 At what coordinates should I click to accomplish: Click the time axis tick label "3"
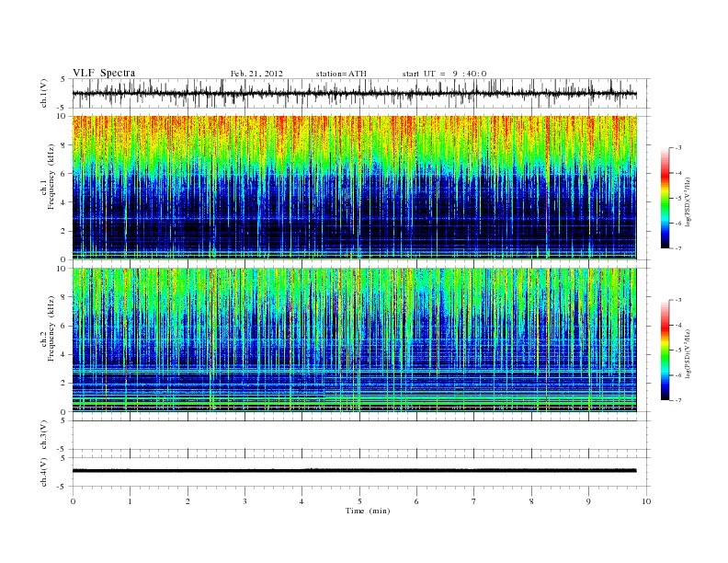(x=245, y=501)
